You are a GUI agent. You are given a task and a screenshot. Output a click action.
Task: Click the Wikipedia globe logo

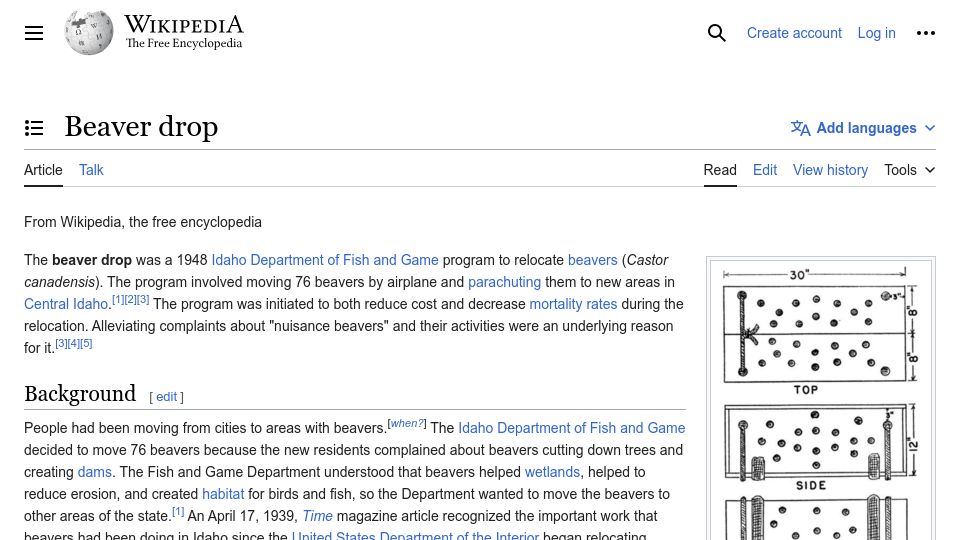pyautogui.click(x=89, y=32)
